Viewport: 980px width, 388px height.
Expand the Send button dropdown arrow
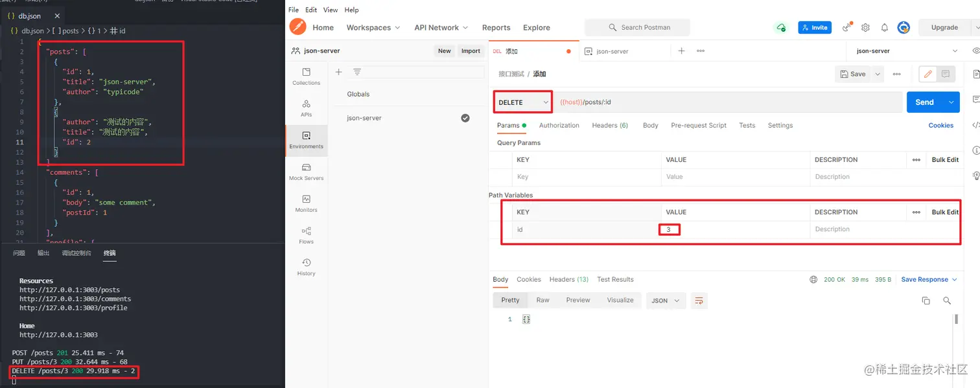(x=951, y=102)
